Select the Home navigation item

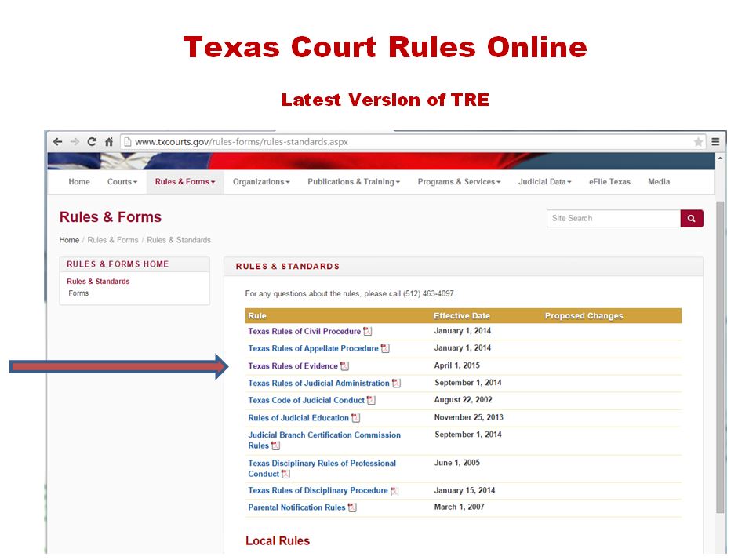[x=78, y=181]
